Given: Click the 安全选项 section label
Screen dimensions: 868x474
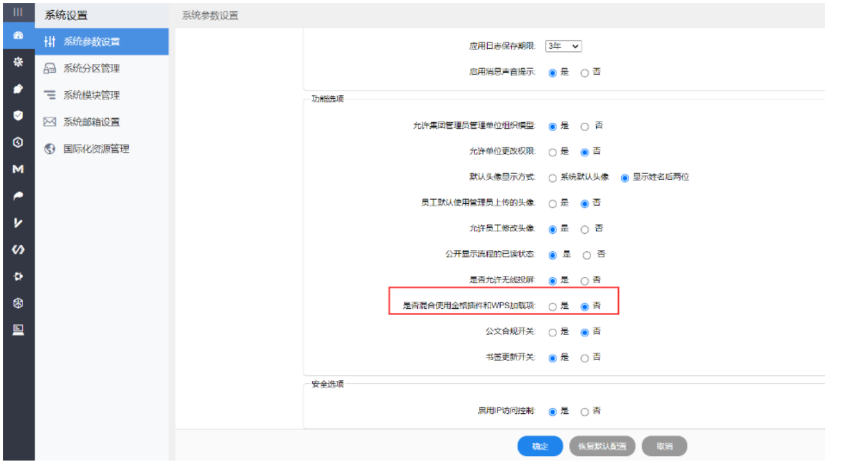Looking at the screenshot, I should (328, 384).
